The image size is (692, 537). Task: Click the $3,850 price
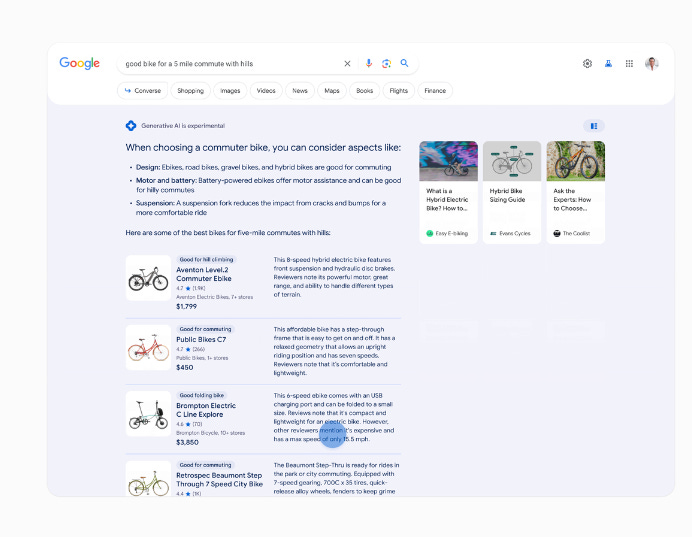(187, 442)
